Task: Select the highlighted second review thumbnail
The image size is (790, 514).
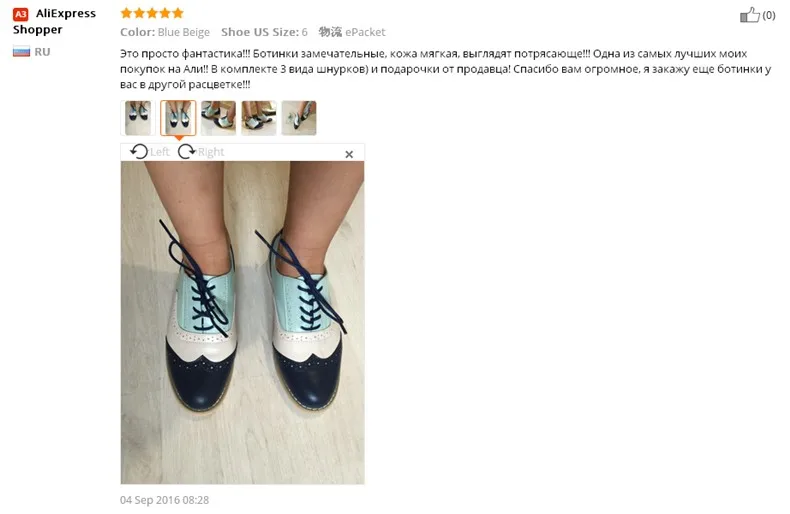Action: click(x=178, y=118)
